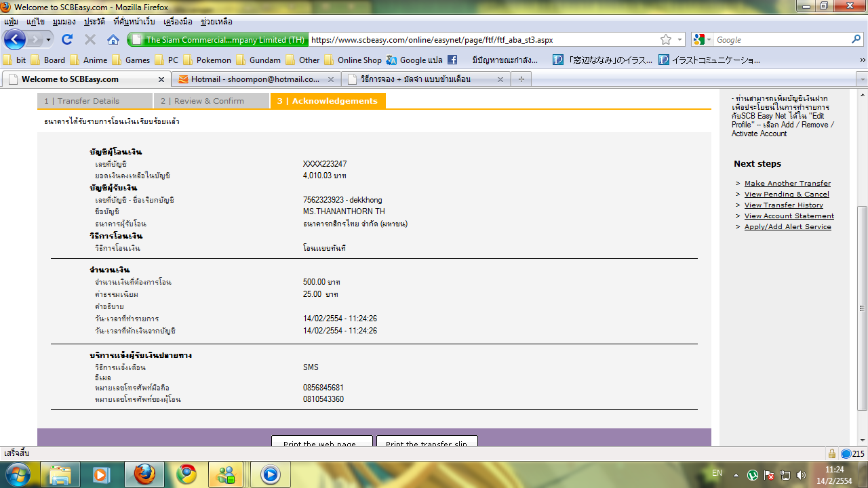
Task: Click the Google search input box
Action: pyautogui.click(x=781, y=40)
